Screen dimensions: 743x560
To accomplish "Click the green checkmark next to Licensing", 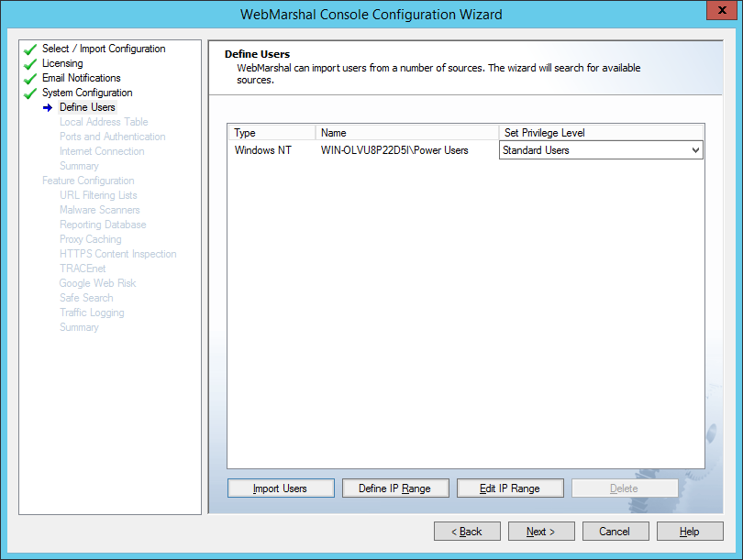I will pos(30,64).
